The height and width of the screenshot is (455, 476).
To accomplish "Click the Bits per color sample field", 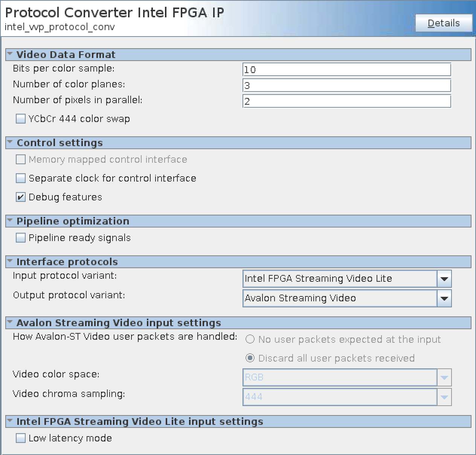I will click(346, 70).
